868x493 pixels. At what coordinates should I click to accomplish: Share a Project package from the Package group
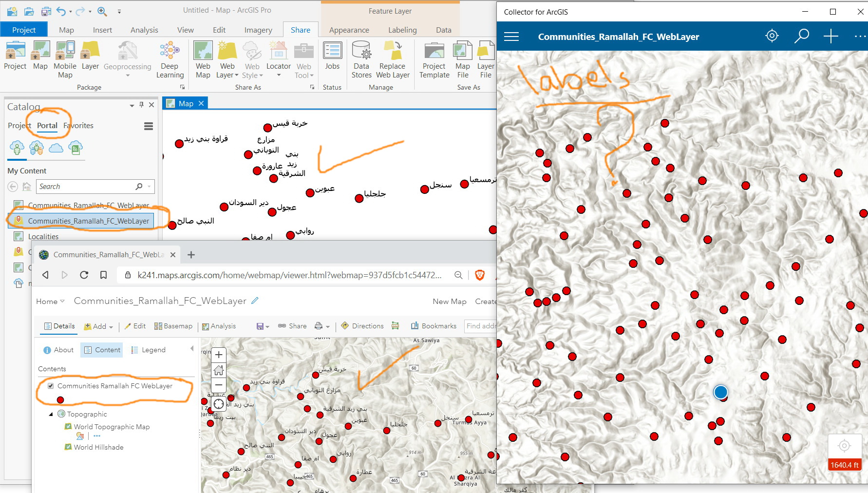pyautogui.click(x=15, y=56)
